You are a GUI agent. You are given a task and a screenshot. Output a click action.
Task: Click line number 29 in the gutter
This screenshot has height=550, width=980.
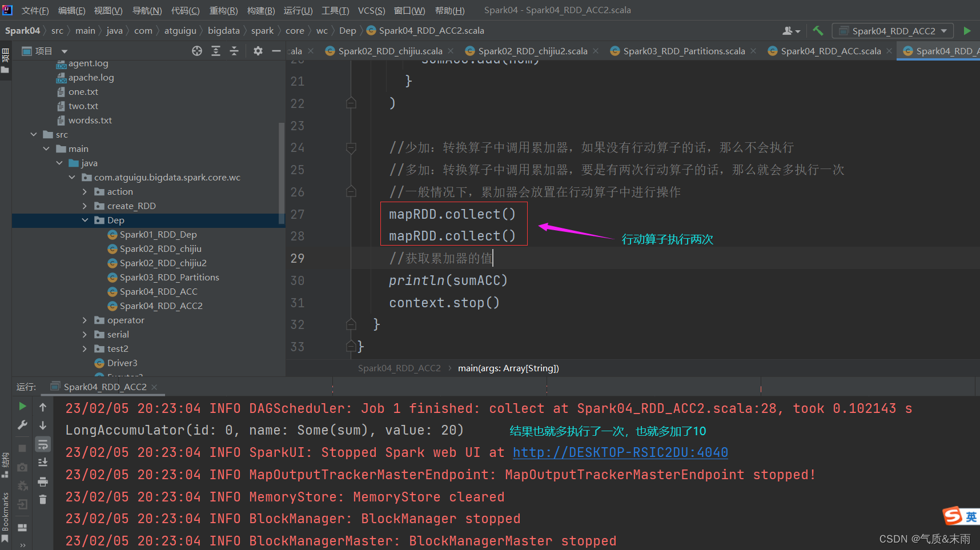click(298, 258)
